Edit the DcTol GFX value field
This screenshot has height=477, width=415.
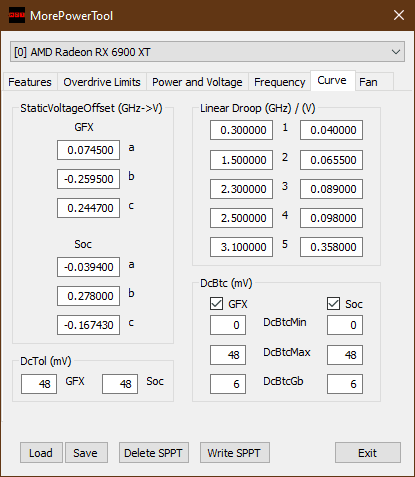(39, 384)
